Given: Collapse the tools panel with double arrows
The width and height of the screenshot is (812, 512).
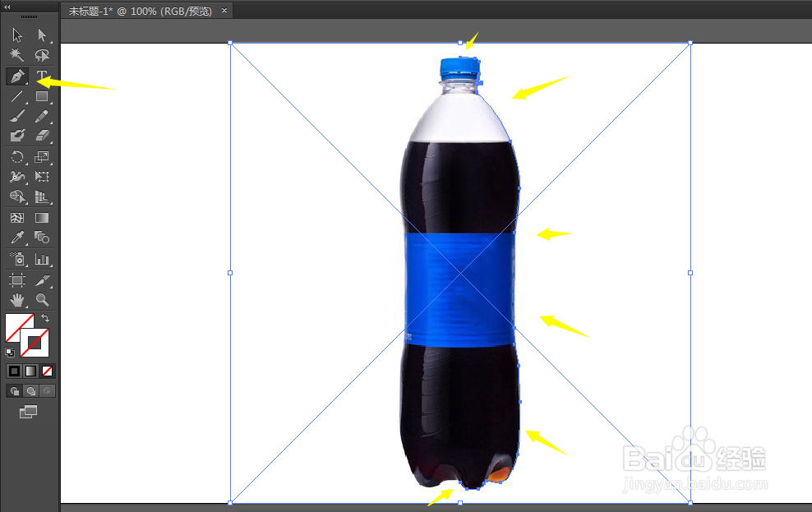Looking at the screenshot, I should click(7, 7).
